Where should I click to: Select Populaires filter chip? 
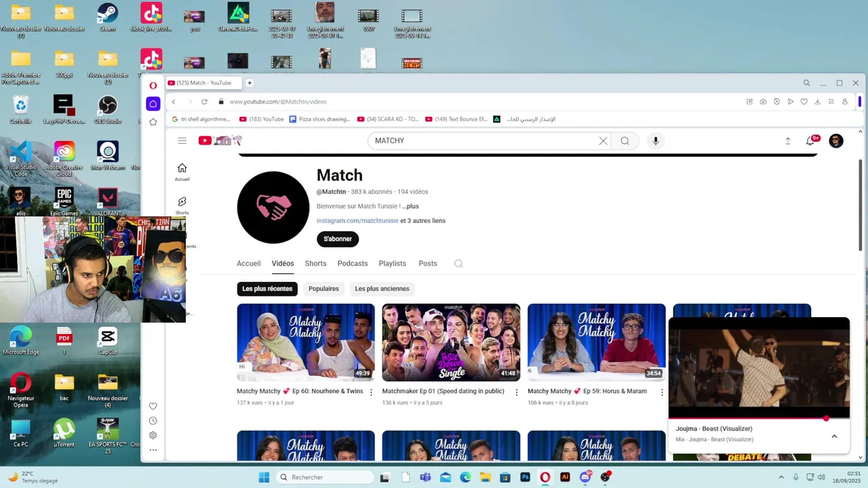323,289
